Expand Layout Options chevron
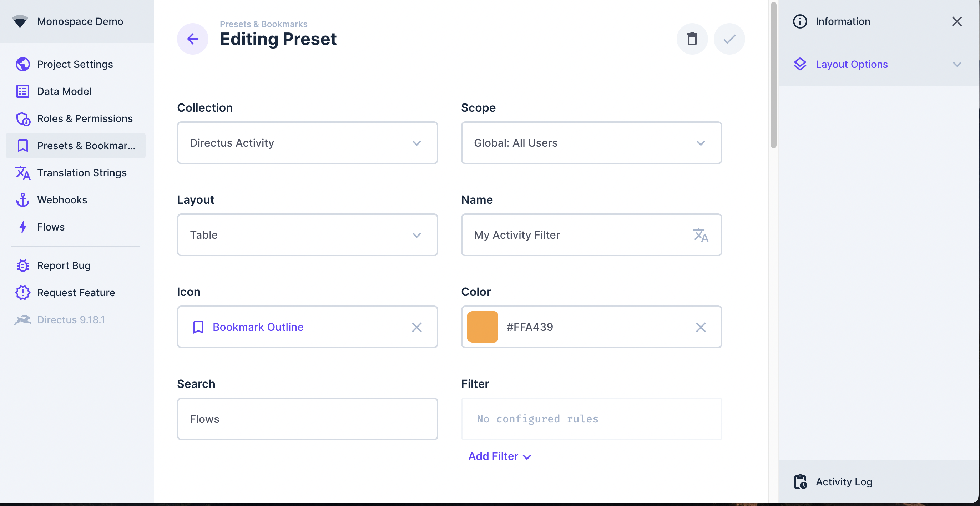980x506 pixels. 957,64
